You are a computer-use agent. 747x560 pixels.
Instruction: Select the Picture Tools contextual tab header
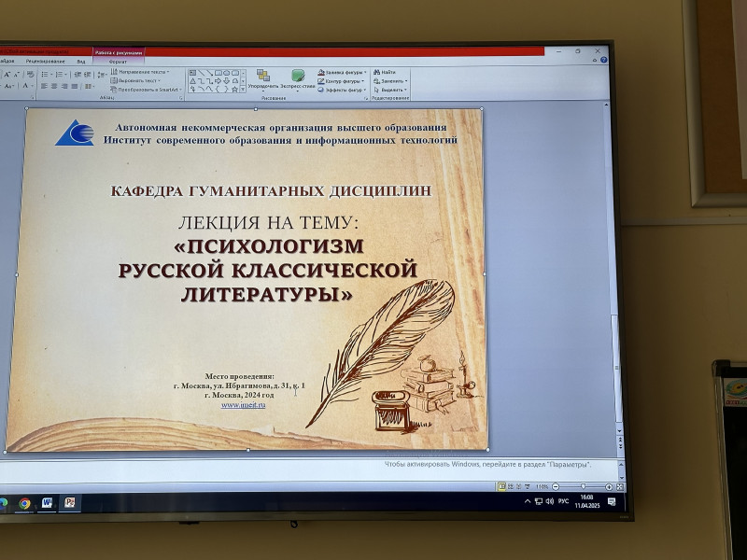pyautogui.click(x=119, y=53)
